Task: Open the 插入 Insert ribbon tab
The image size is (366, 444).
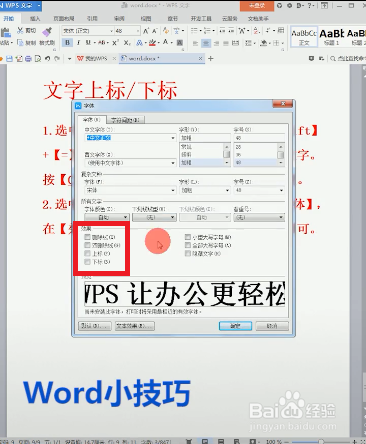Action: tap(35, 19)
